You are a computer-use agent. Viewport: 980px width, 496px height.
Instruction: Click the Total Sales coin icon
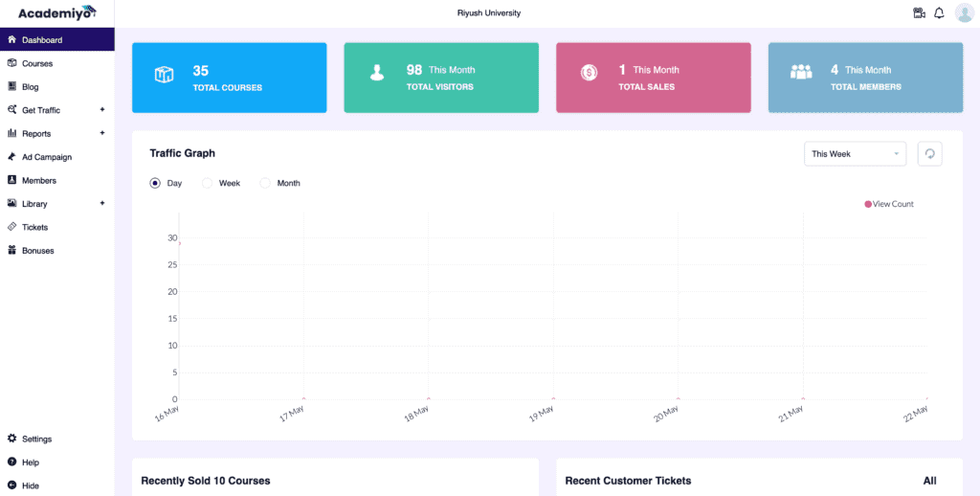point(589,72)
